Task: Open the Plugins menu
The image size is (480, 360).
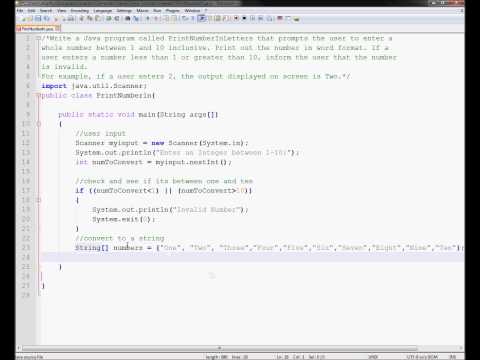Action: 173,11
